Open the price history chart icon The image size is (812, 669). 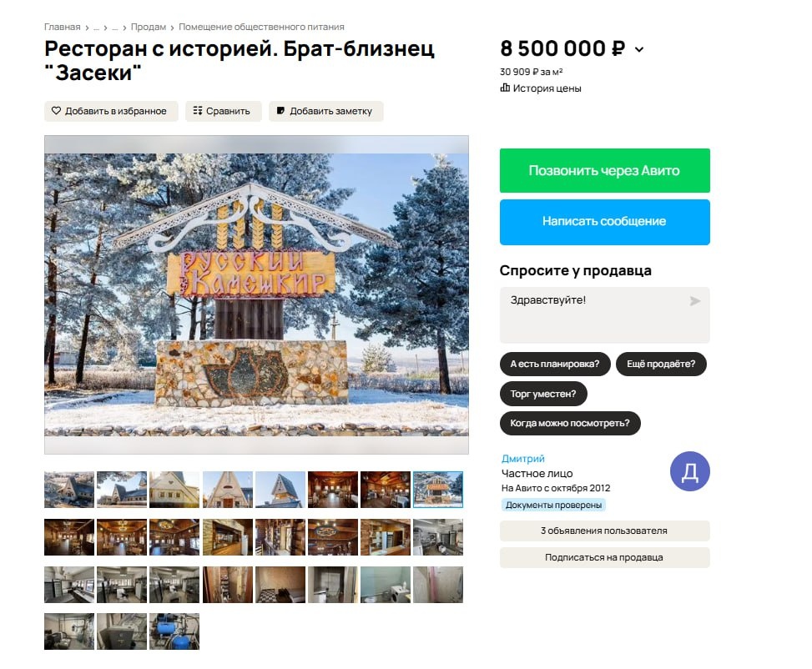[505, 88]
